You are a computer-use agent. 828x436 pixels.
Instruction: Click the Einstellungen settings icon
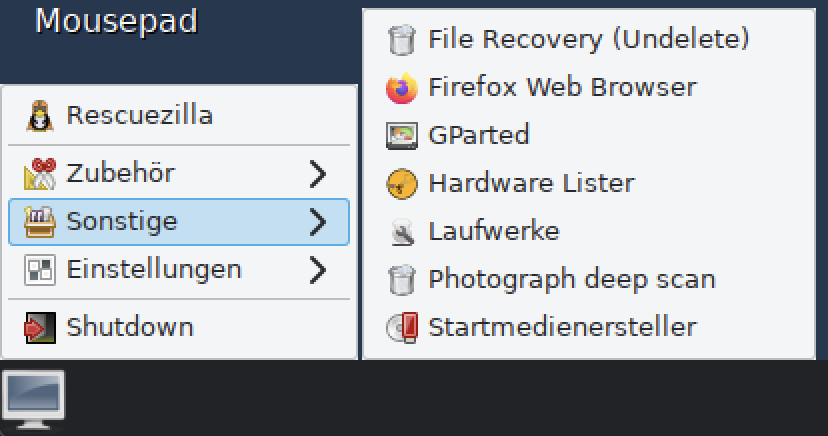tap(40, 270)
